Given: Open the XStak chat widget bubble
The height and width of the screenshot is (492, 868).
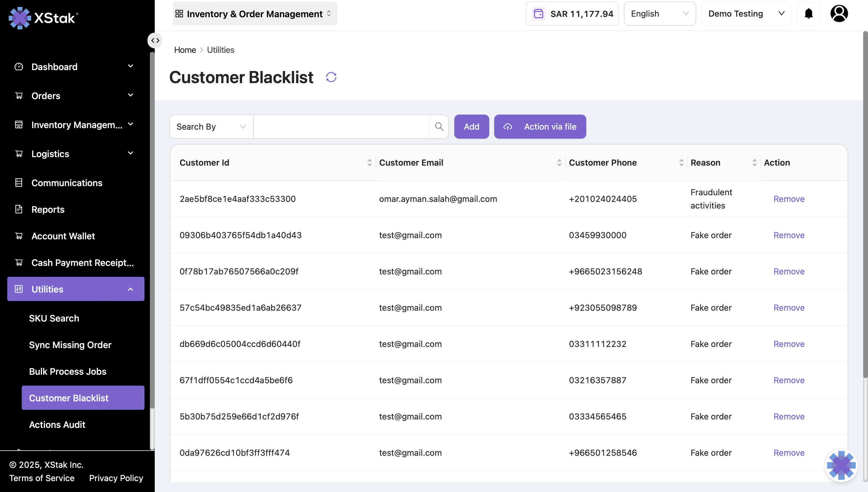Looking at the screenshot, I should coord(841,465).
